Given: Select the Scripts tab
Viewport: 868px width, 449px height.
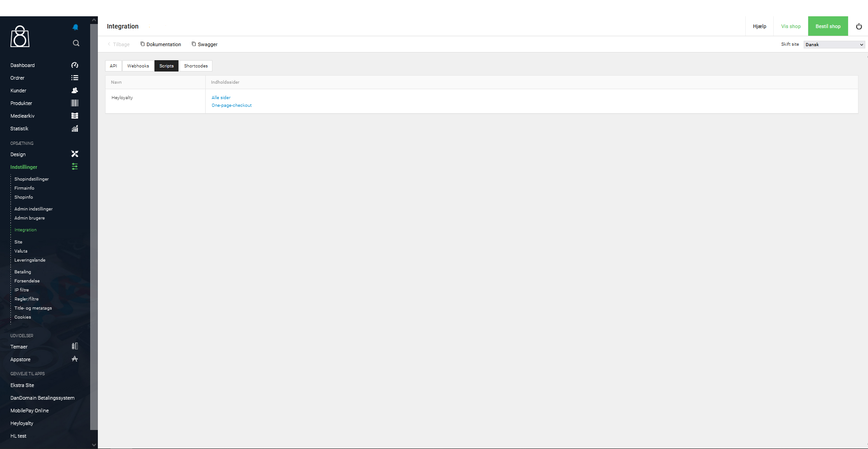Looking at the screenshot, I should (166, 66).
